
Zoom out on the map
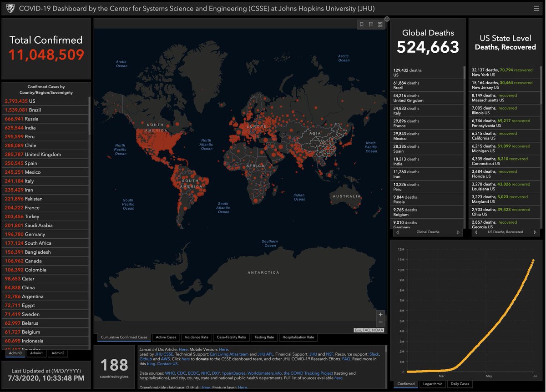tap(380, 322)
